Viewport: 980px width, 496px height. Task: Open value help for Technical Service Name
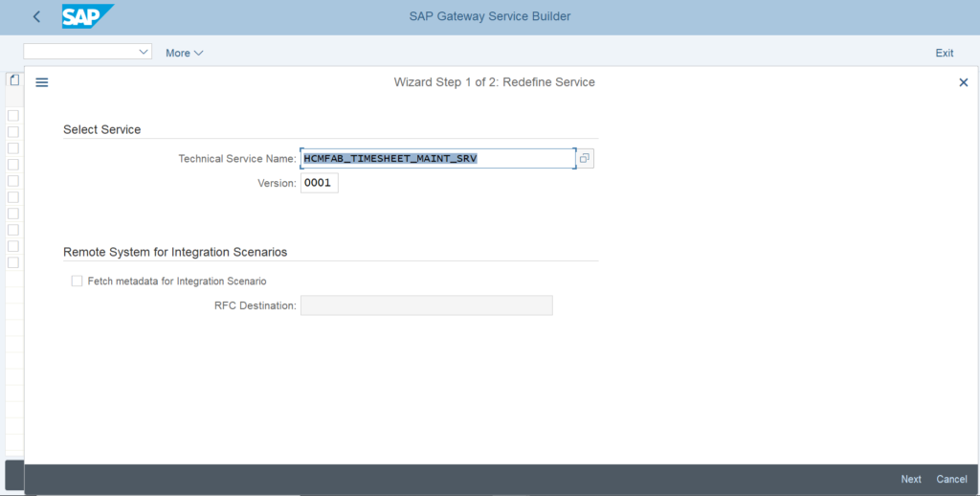(x=585, y=159)
